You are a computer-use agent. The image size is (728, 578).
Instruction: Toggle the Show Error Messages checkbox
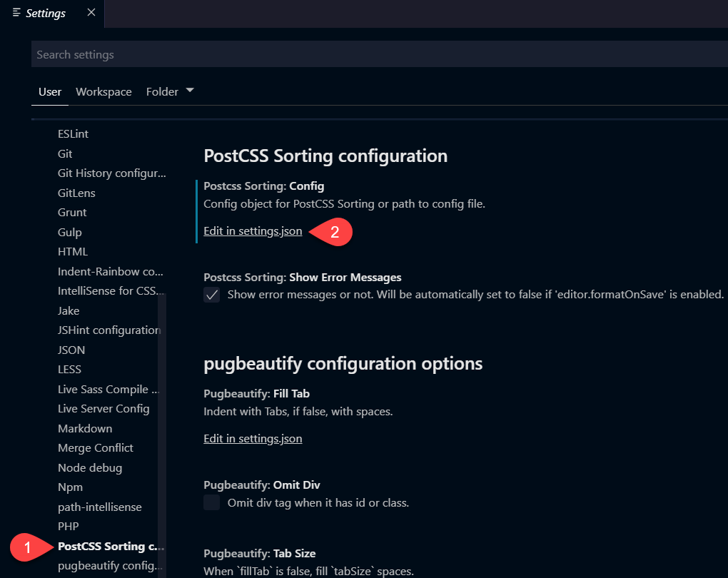[x=211, y=294]
